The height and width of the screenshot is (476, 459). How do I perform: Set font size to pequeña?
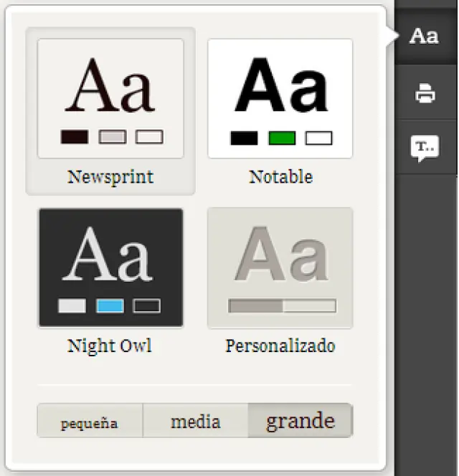point(90,422)
